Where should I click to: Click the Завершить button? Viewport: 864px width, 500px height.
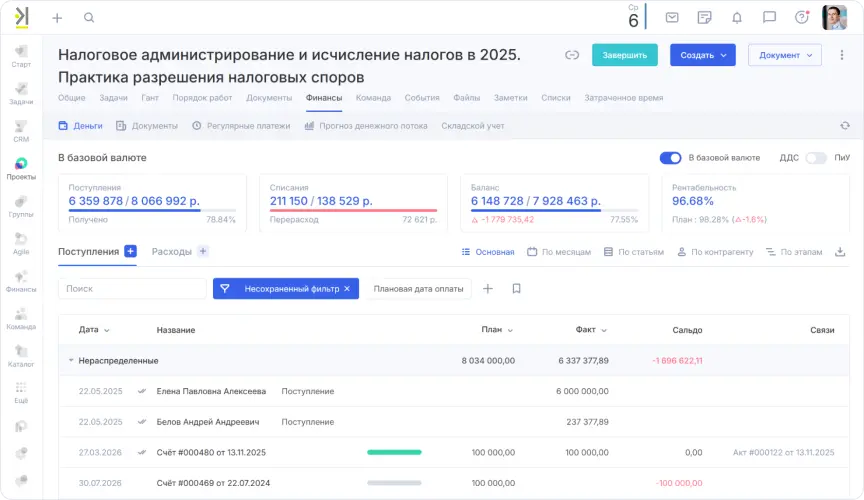coord(625,55)
